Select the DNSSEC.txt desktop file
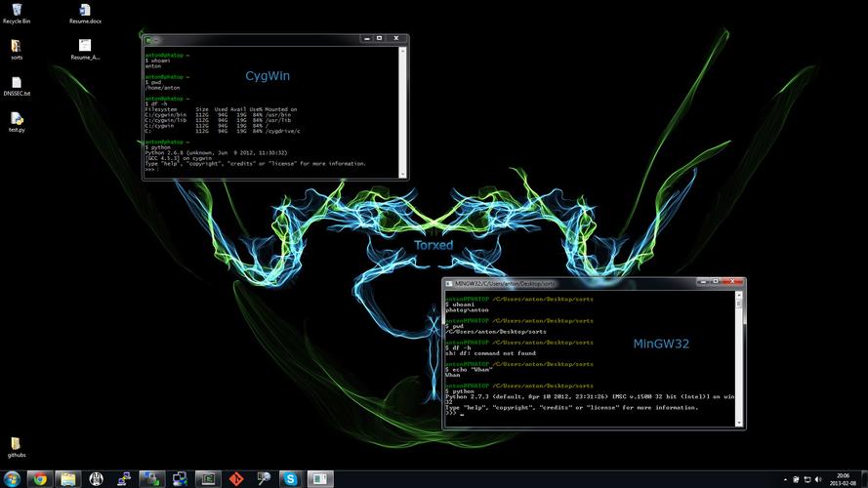The height and width of the screenshot is (488, 868). tap(17, 86)
